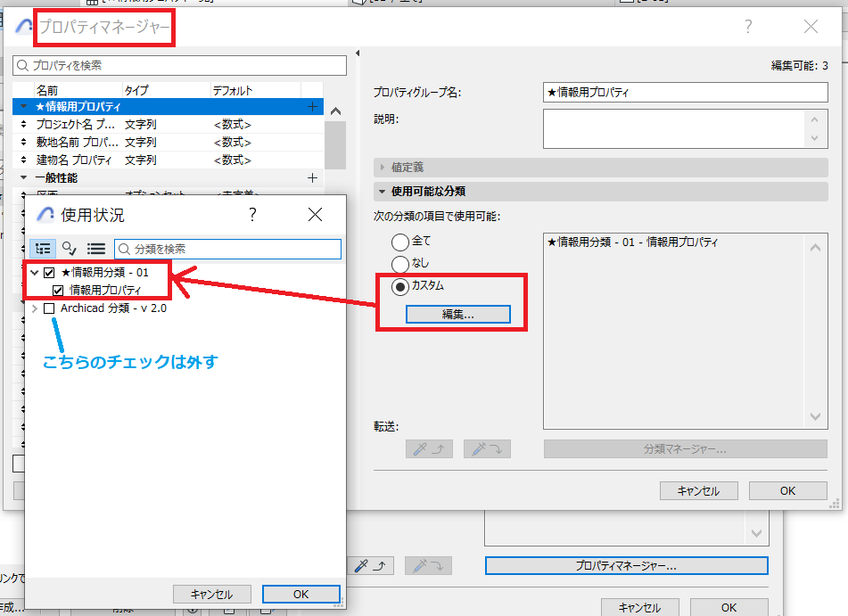The image size is (848, 616).
Task: Select カスタム radio button
Action: click(x=400, y=287)
